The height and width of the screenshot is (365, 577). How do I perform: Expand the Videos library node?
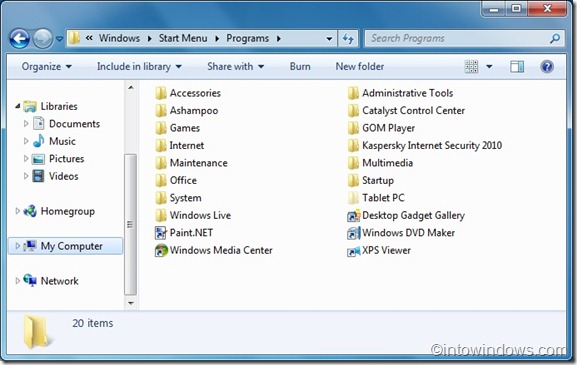[x=26, y=176]
